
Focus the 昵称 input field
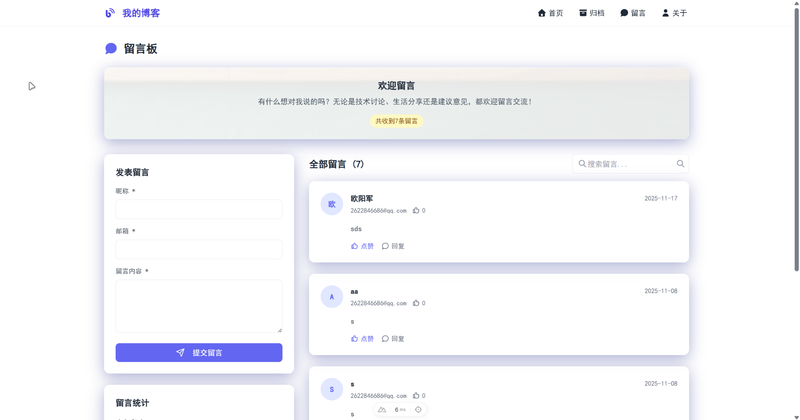199,209
